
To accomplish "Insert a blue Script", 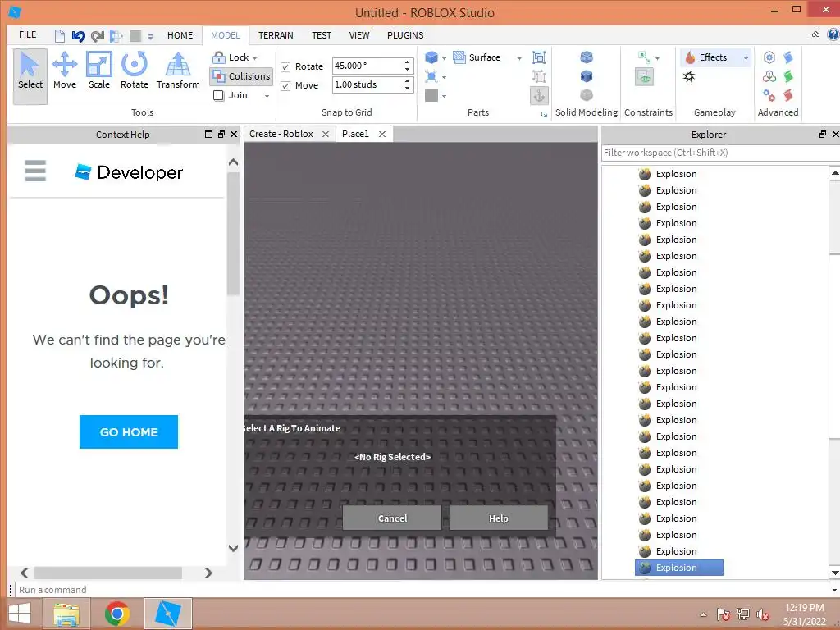I will [x=788, y=57].
